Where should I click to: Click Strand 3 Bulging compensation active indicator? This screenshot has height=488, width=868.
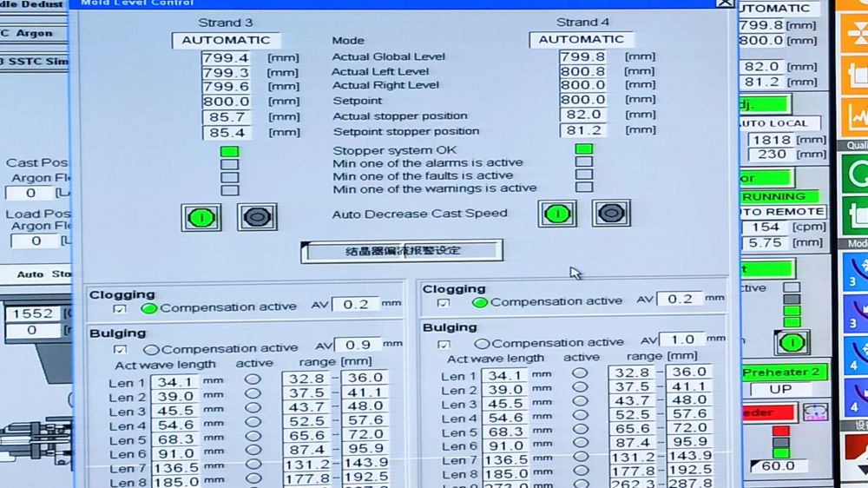tap(151, 350)
